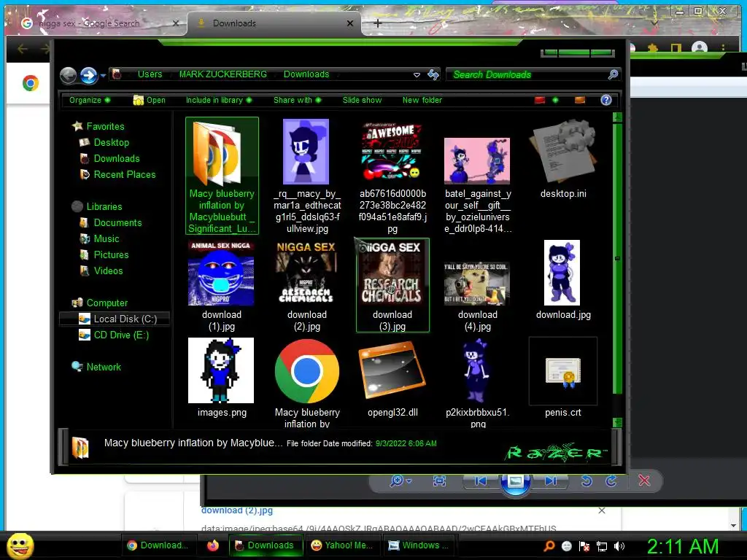Refresh the Downloads folder view

pyautogui.click(x=433, y=74)
